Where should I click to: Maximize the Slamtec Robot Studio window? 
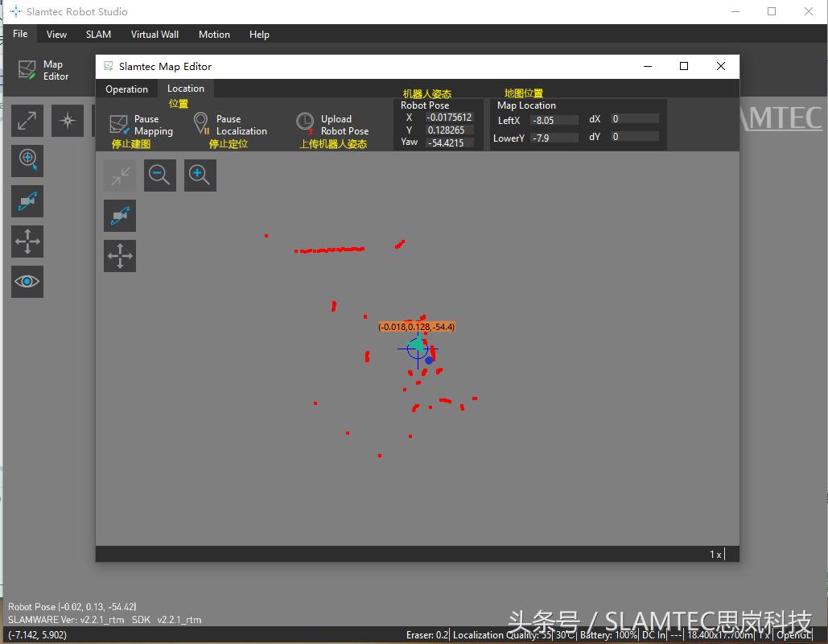[772, 11]
